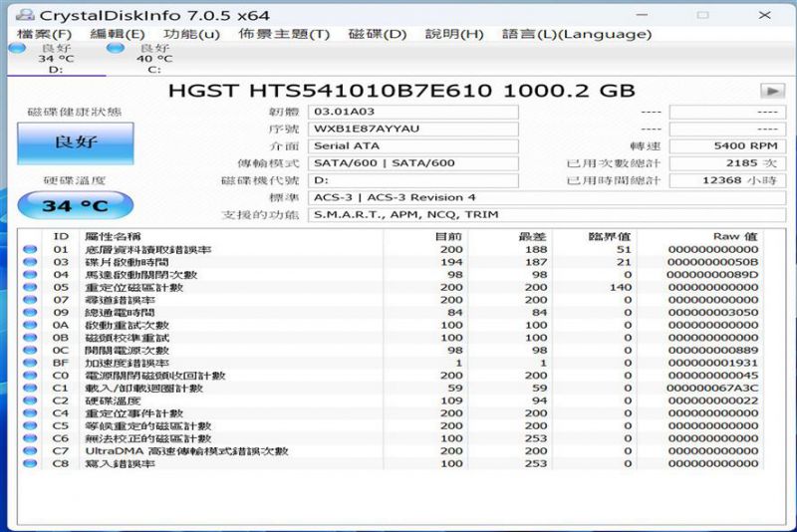Click status icon for attribute 0B
The width and height of the screenshot is (797, 532).
(30, 338)
